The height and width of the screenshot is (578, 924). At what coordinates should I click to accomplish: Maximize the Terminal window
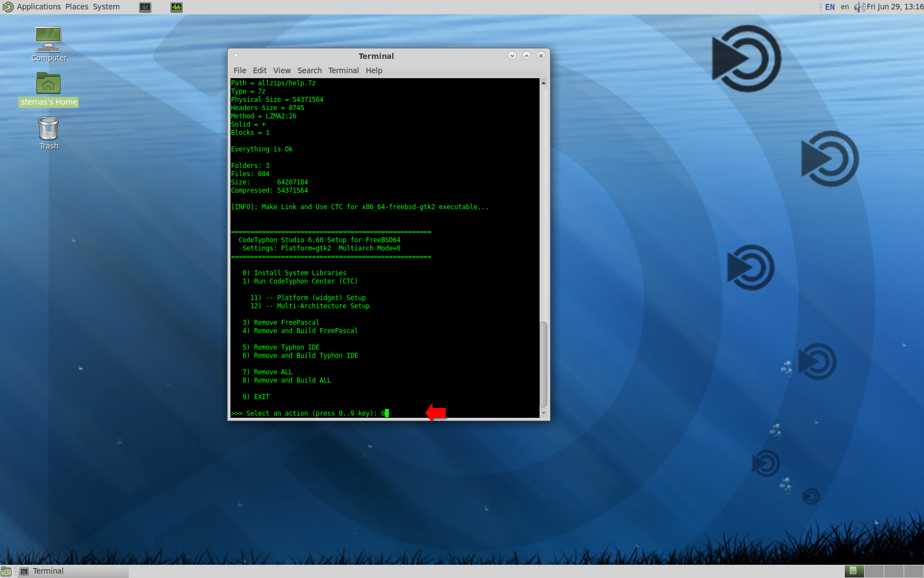526,56
